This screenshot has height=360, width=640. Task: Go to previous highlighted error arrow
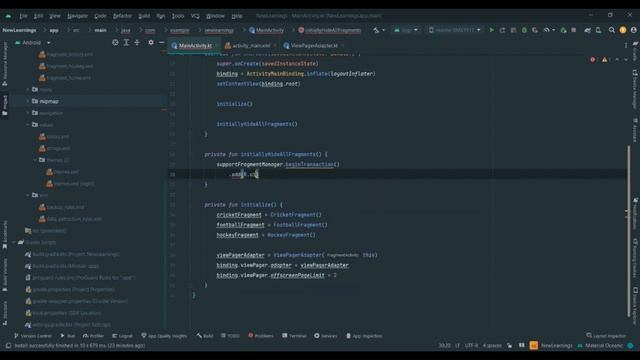[617, 60]
